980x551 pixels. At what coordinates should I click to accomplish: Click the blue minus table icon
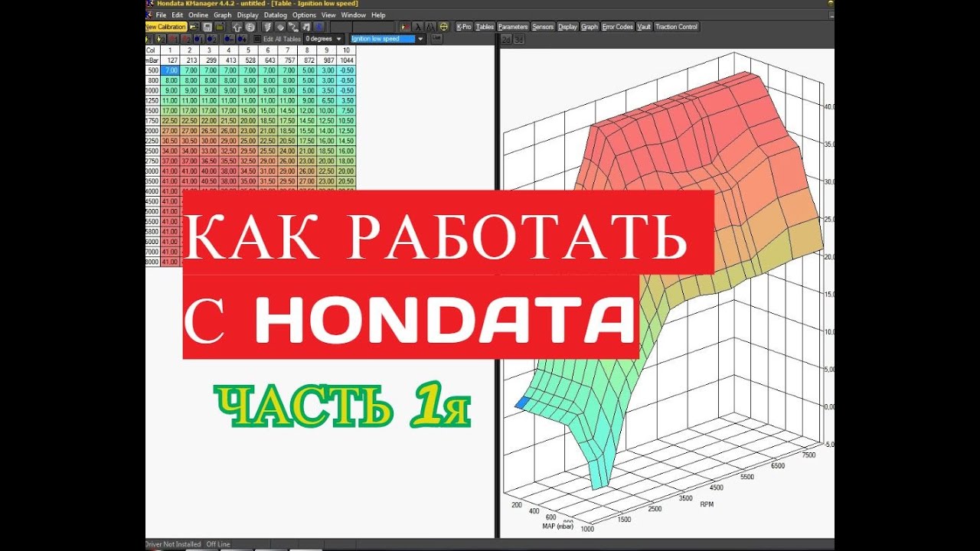pyautogui.click(x=230, y=38)
